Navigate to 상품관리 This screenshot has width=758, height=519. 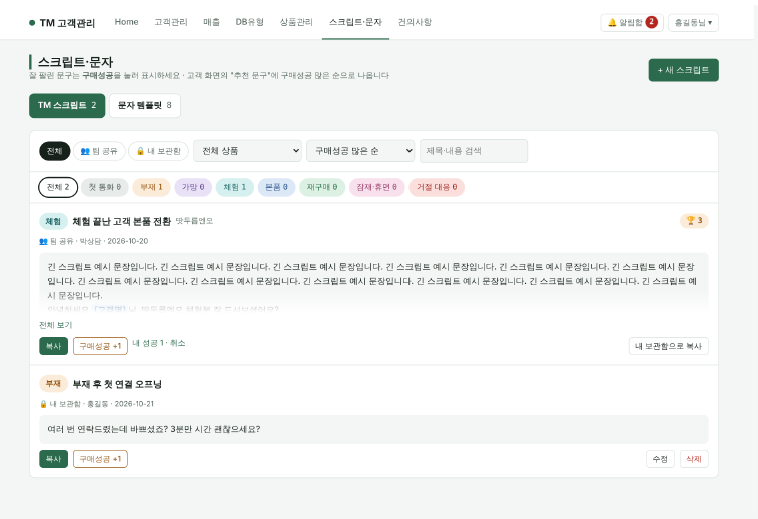(x=296, y=22)
